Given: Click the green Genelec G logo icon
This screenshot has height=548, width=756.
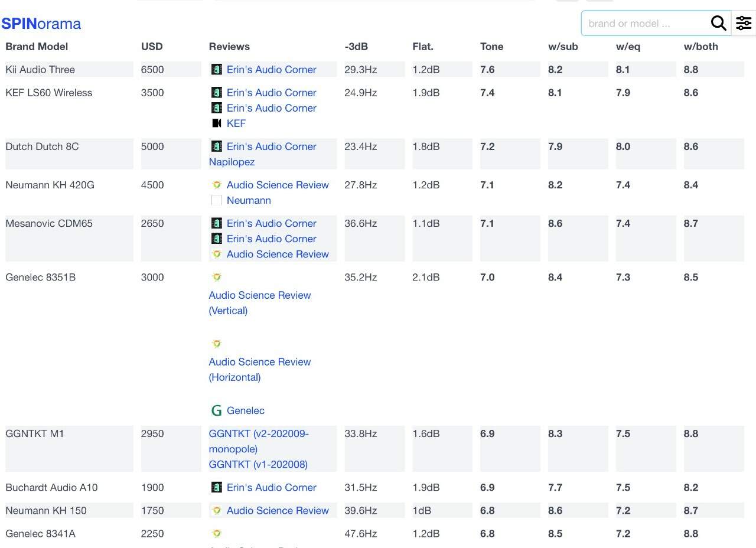Looking at the screenshot, I should pos(217,410).
